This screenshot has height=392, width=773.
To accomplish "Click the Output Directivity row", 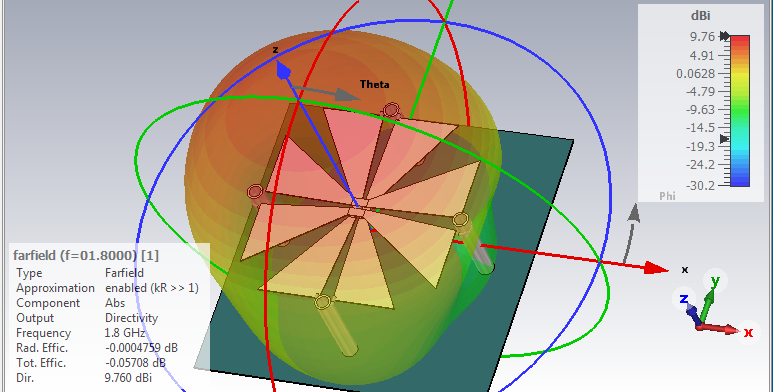I will coord(87,318).
